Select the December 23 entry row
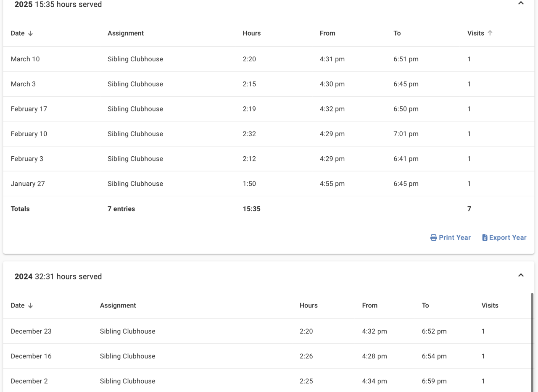The image size is (538, 392). [x=31, y=331]
